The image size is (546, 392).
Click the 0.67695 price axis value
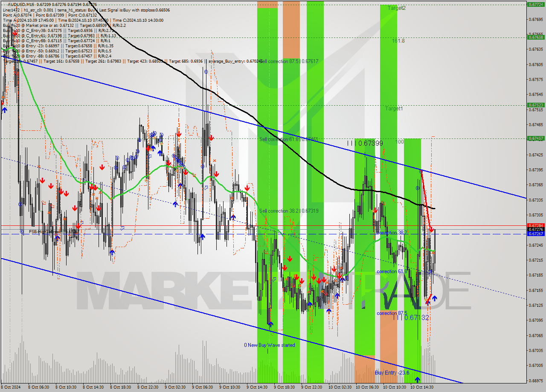click(x=535, y=19)
